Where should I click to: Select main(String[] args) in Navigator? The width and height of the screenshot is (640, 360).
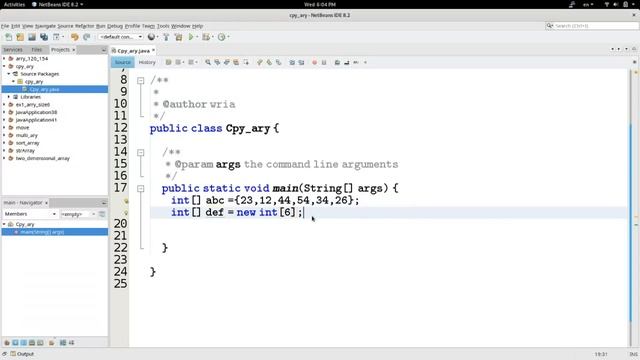(x=42, y=232)
